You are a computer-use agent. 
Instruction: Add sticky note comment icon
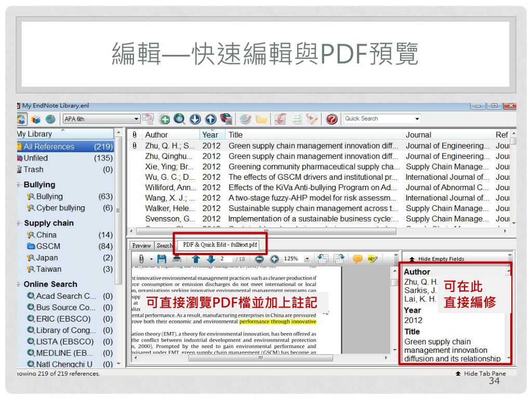click(357, 259)
